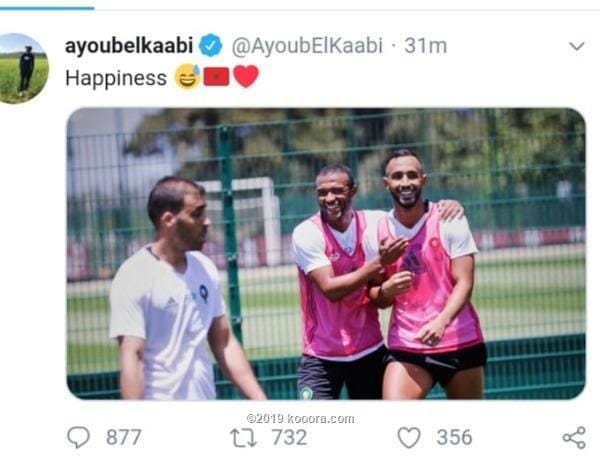Expand the tweet options chevron
The image size is (600, 463).
577,46
